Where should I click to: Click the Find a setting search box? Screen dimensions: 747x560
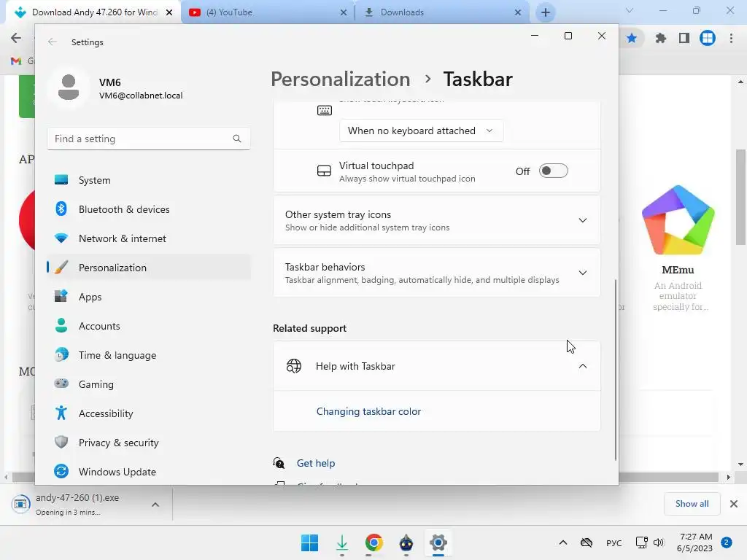(x=149, y=139)
